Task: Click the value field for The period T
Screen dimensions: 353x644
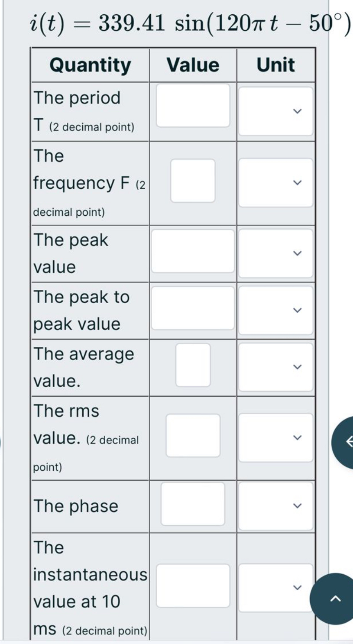Action: (x=193, y=105)
